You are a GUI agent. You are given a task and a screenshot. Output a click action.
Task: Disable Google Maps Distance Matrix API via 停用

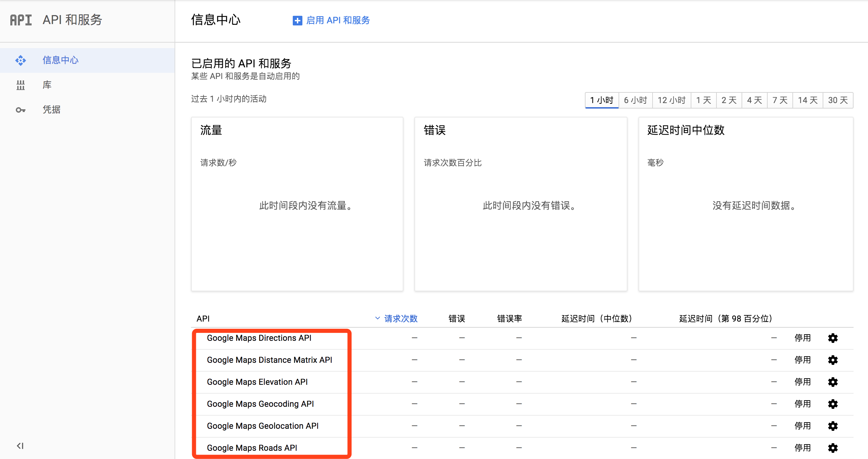point(802,360)
